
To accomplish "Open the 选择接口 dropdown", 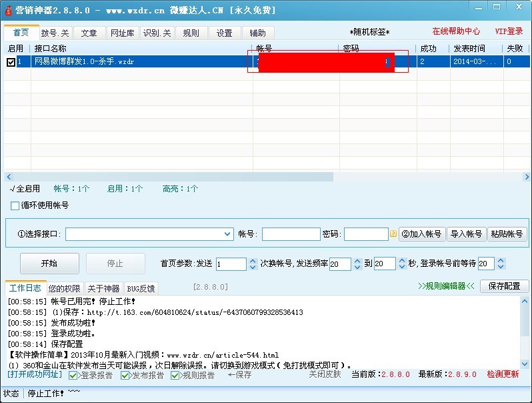I will 227,234.
